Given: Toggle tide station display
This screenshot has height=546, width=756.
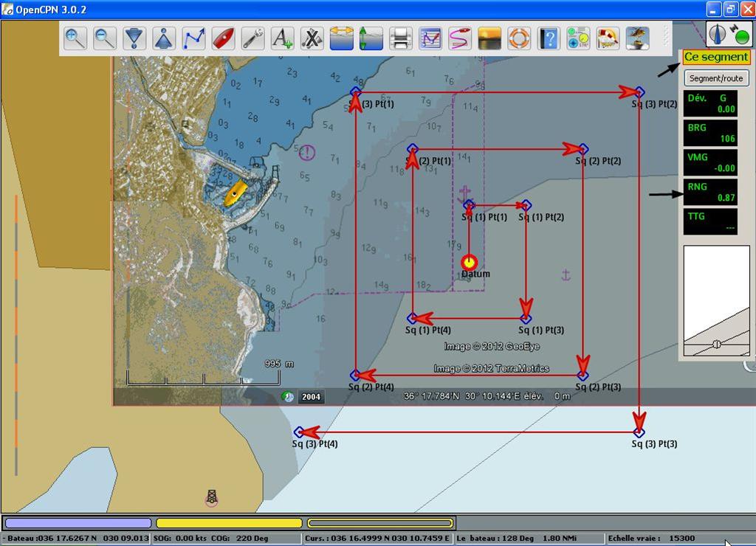Looking at the screenshot, I should [x=371, y=38].
